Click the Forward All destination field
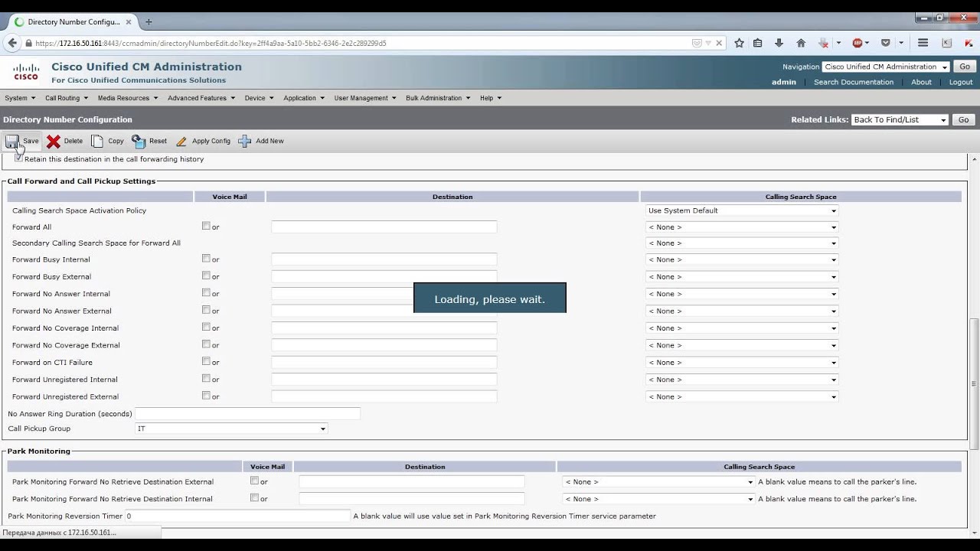 [384, 227]
